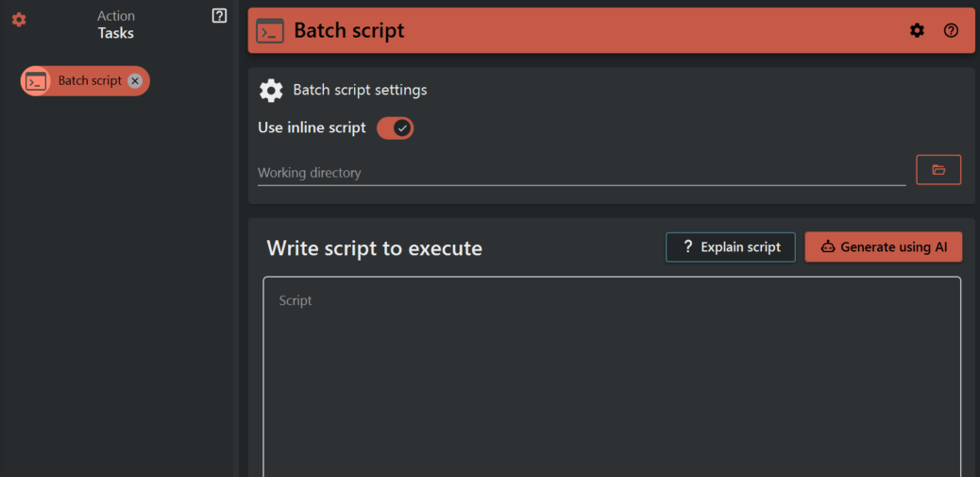Open Action settings gear in sidebar
The image size is (980, 477).
pos(20,20)
